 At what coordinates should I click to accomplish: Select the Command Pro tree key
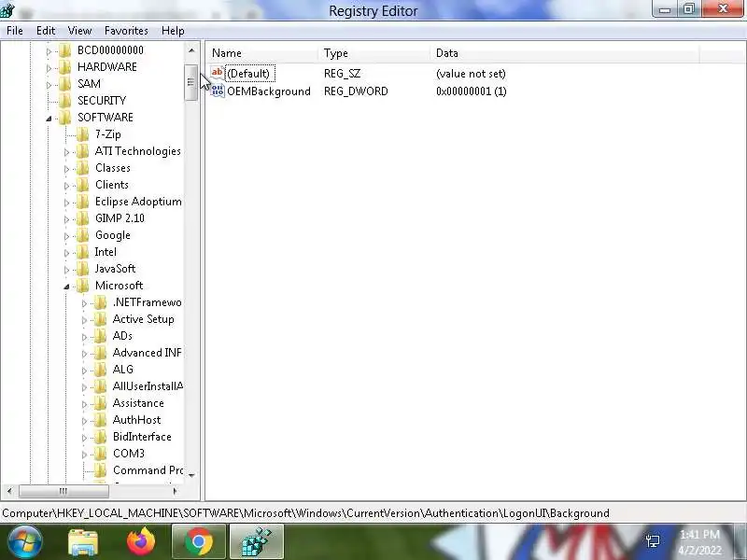coord(148,470)
